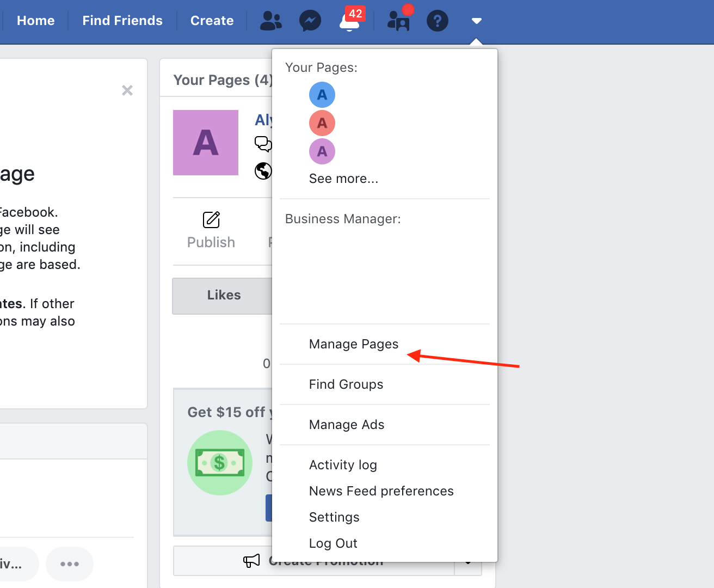This screenshot has height=588, width=714.
Task: Select the purple A page avatar in dropdown
Action: coord(322,151)
